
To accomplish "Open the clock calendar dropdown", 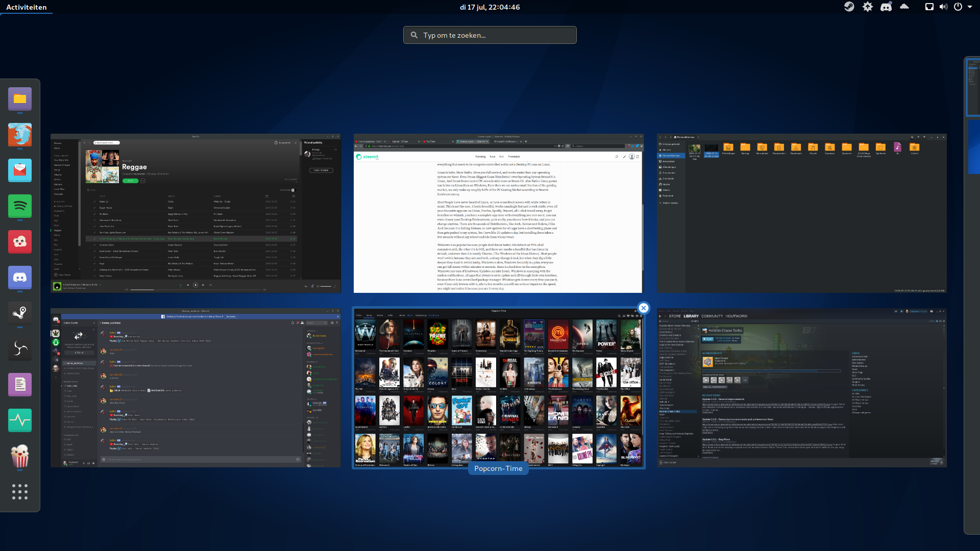I will 489,7.
